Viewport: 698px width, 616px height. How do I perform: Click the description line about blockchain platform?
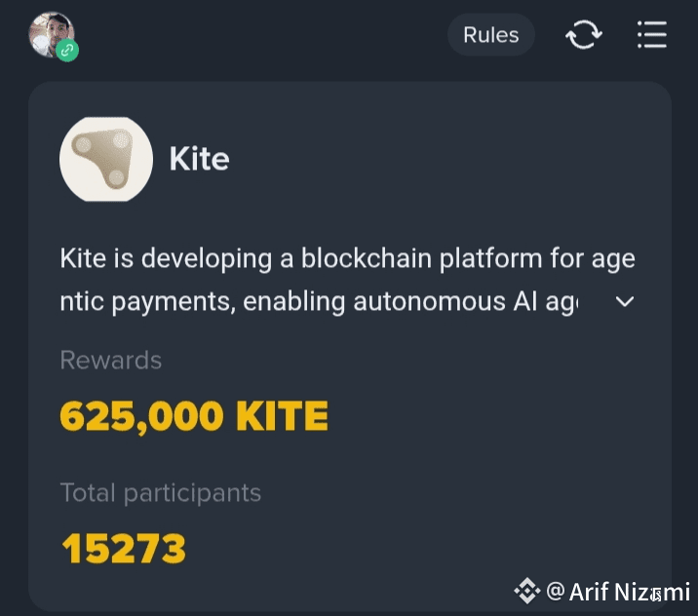347,258
